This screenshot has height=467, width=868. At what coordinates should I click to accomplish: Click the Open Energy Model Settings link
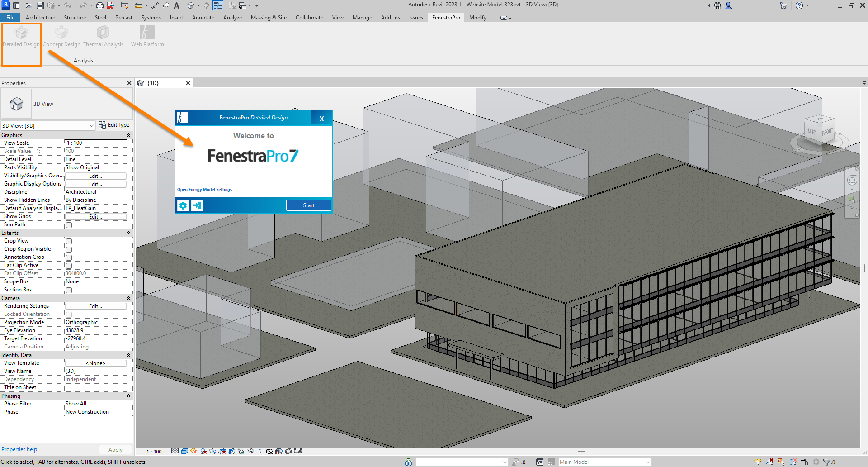204,190
